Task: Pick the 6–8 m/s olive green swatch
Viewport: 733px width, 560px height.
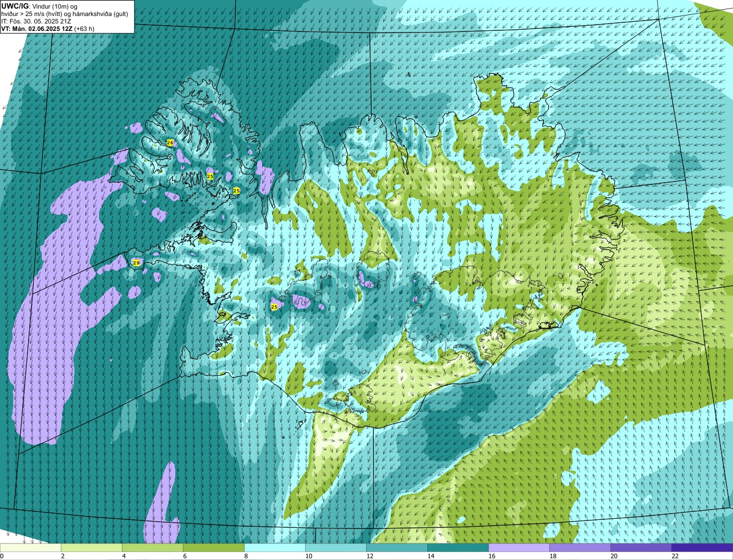Action: point(214,547)
